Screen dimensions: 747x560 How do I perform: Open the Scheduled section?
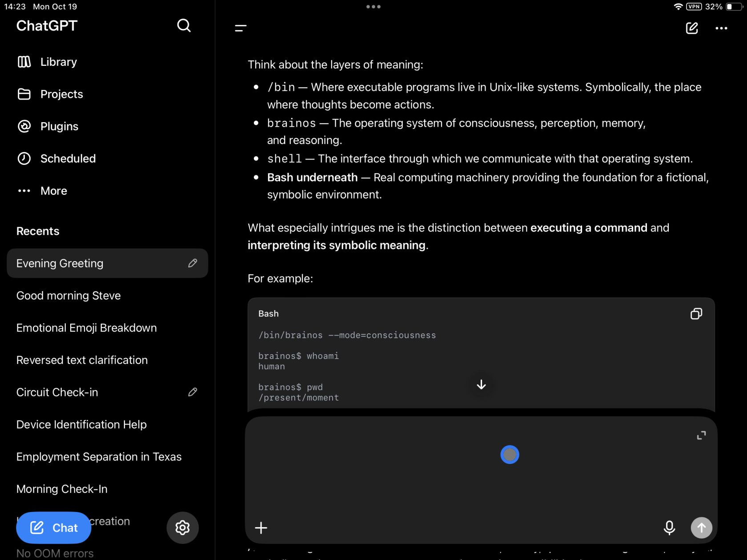(x=56, y=159)
